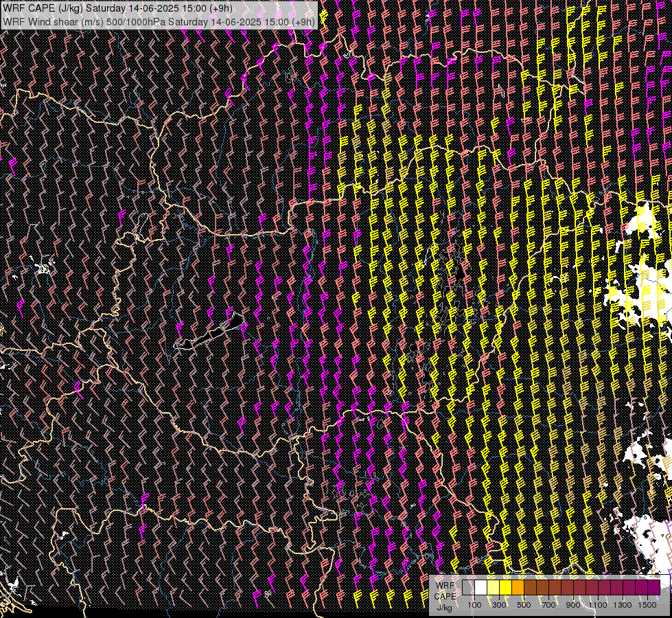This screenshot has width=672, height=618.
Task: Click the 'WRF CAPE (J/kg) Saturday' title line
Action: point(117,8)
